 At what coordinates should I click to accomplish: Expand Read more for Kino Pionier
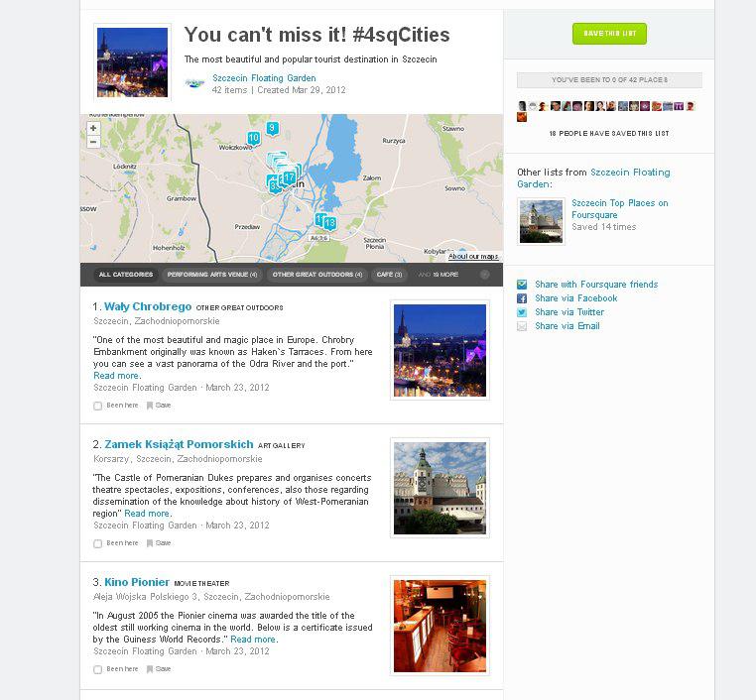click(x=254, y=640)
